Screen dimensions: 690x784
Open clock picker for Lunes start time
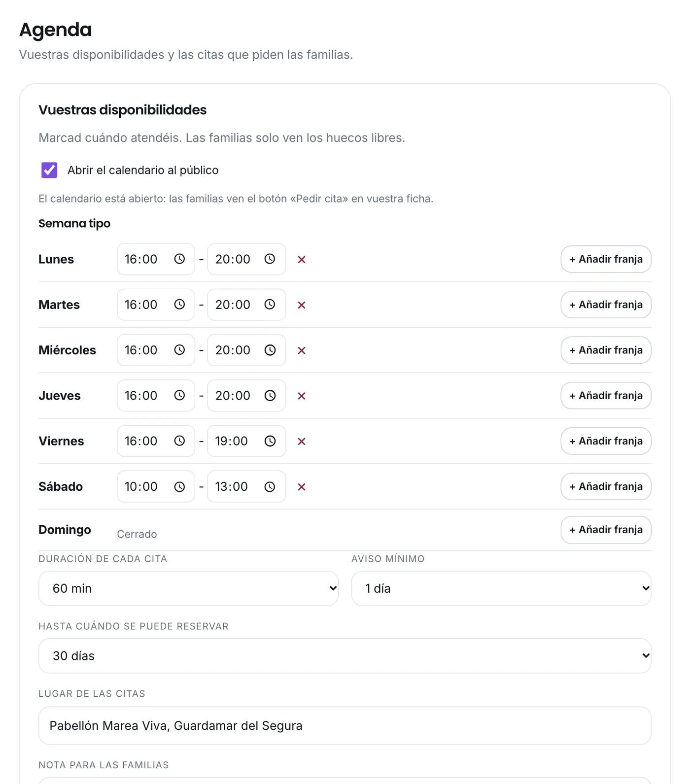tap(179, 259)
